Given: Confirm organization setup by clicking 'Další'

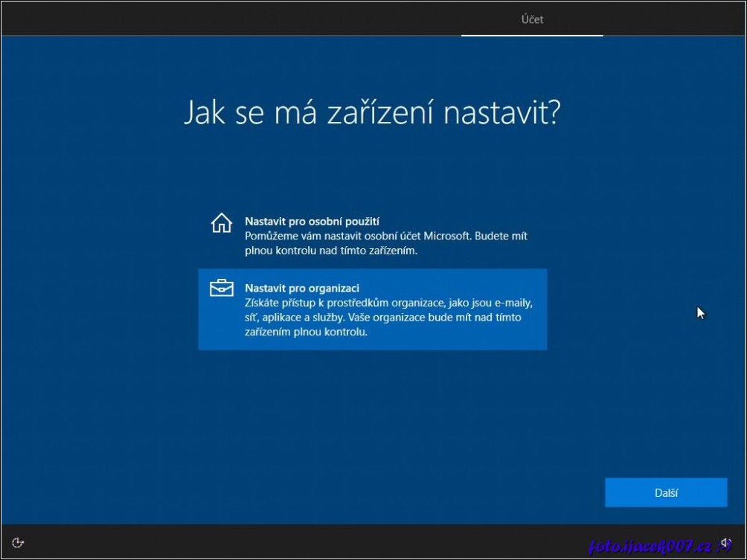Looking at the screenshot, I should 666,492.
